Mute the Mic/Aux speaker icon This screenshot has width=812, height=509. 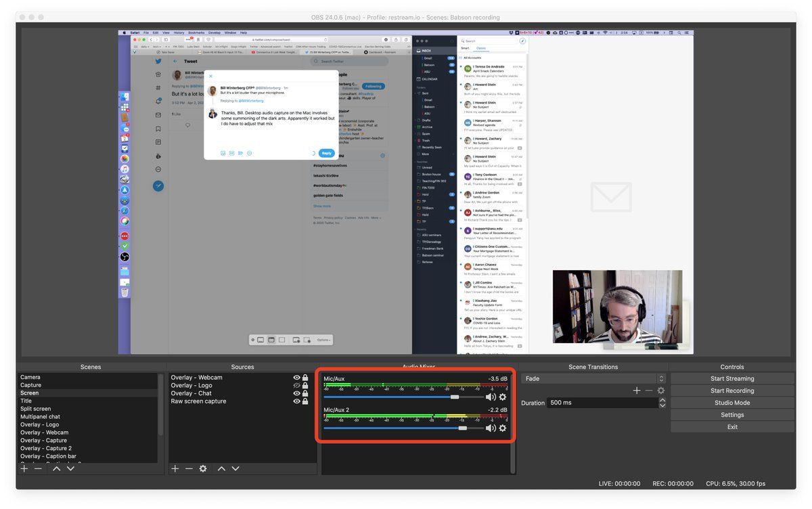[x=491, y=397]
